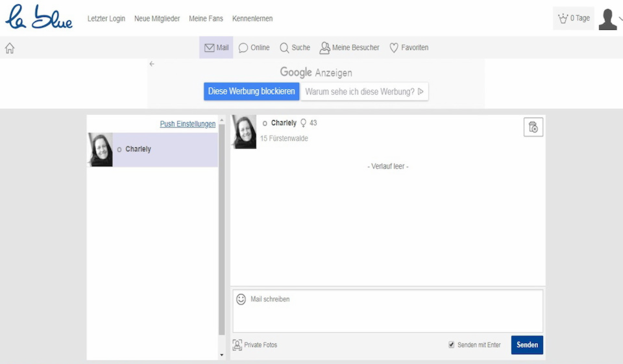
Task: Open Favoriten list
Action: (408, 47)
